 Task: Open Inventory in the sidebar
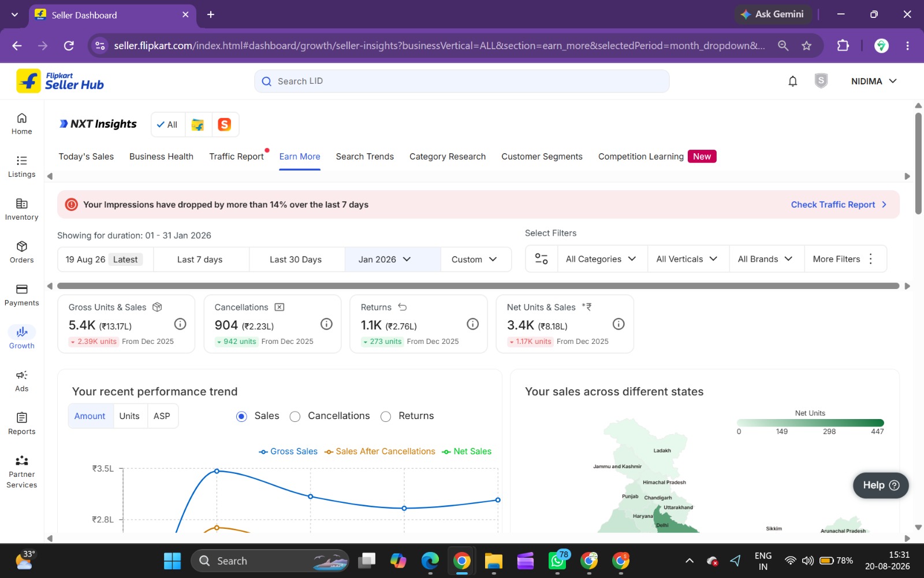coord(21,209)
